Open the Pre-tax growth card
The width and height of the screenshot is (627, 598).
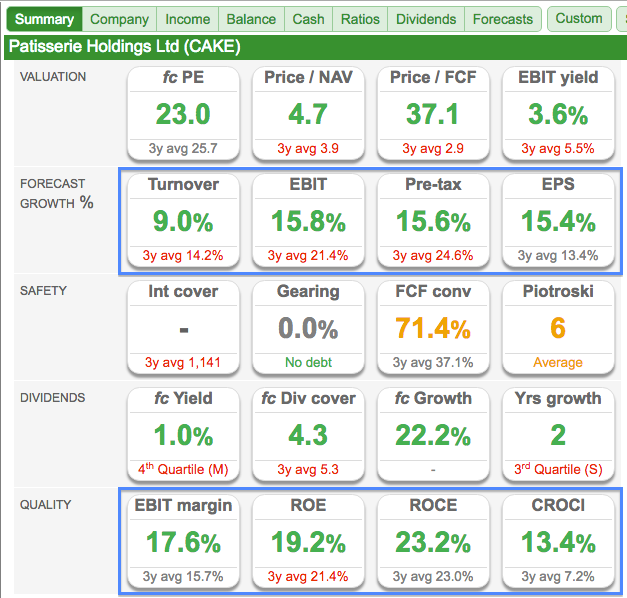pyautogui.click(x=433, y=220)
